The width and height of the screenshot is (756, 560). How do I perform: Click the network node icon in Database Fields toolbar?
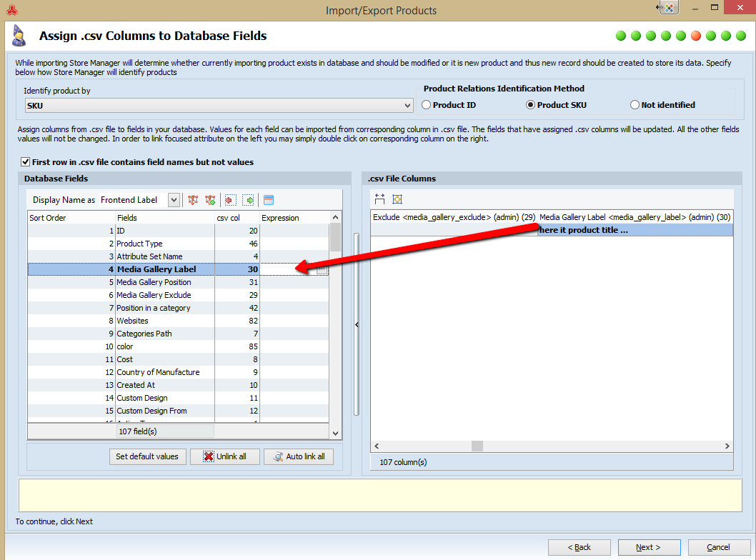[193, 200]
